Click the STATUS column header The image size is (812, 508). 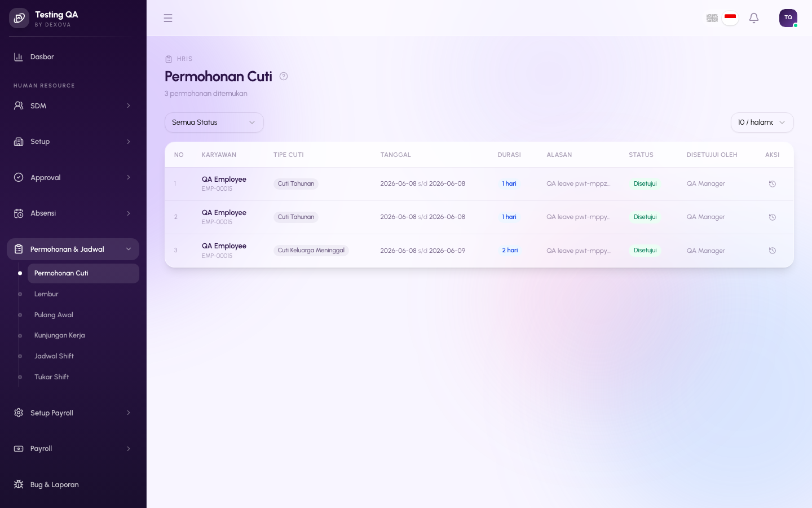click(641, 155)
